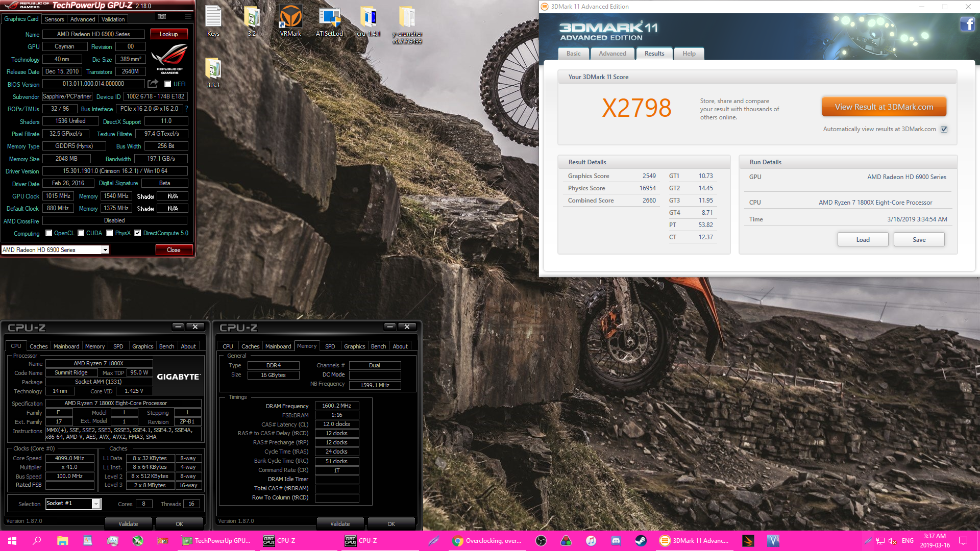Screen dimensions: 980x551
Task: Click the Load button in 3DMark
Action: pyautogui.click(x=863, y=240)
